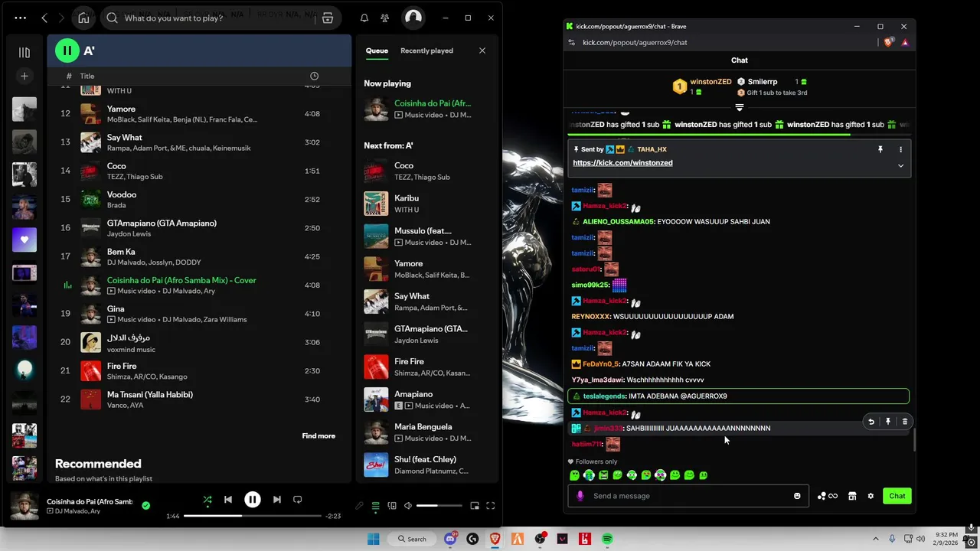
Task: Close the Queue panel
Action: click(482, 51)
